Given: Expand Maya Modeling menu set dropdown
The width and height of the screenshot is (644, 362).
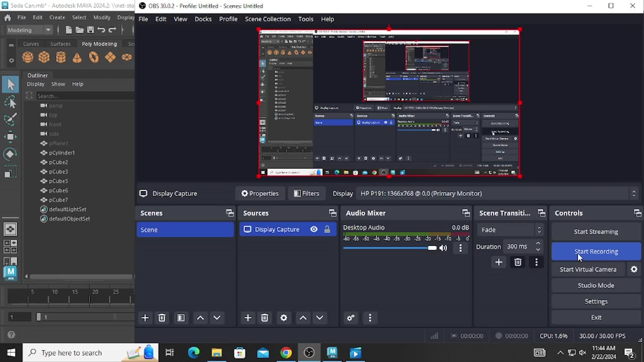Looking at the screenshot, I should point(48,30).
